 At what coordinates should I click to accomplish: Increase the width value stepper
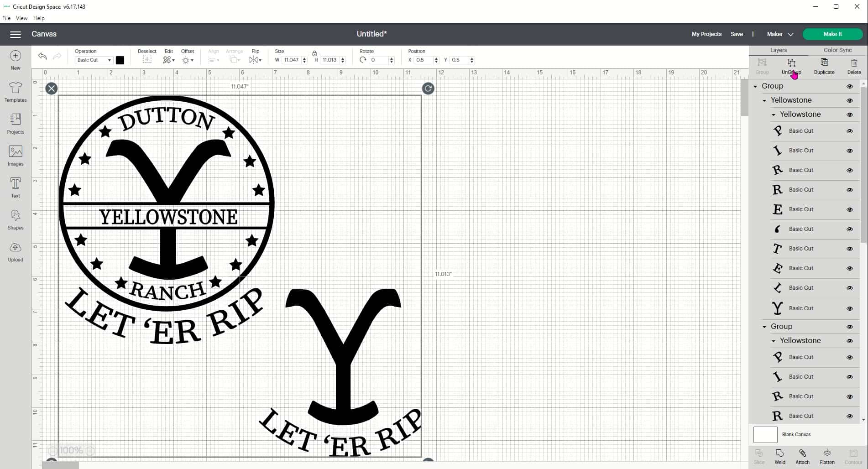pyautogui.click(x=304, y=58)
